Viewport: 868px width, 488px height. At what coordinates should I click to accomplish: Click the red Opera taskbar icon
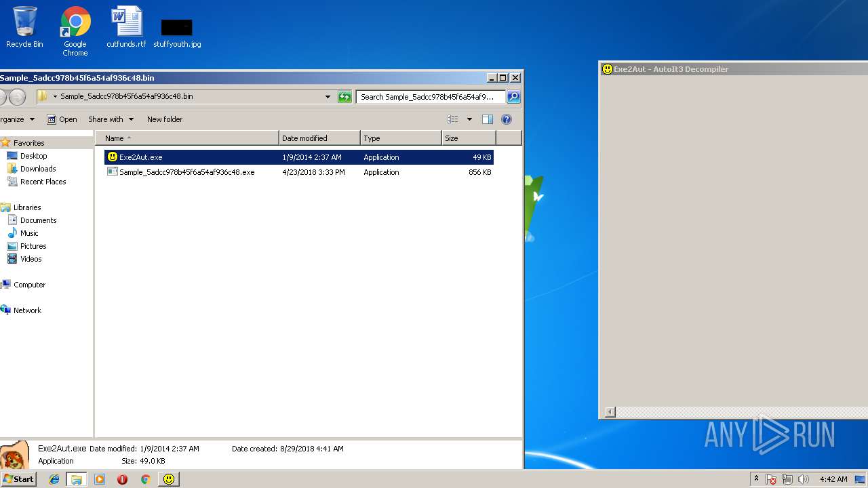point(122,479)
